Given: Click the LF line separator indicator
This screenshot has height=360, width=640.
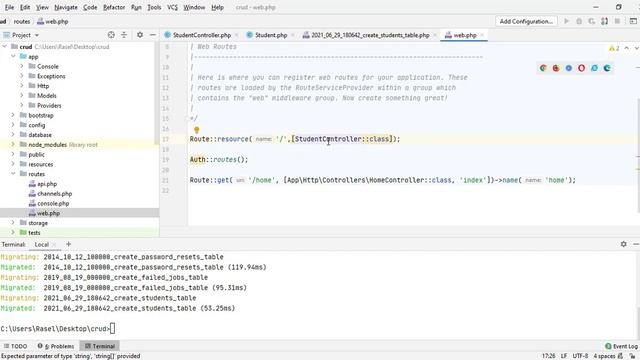Looking at the screenshot, I should (564, 356).
